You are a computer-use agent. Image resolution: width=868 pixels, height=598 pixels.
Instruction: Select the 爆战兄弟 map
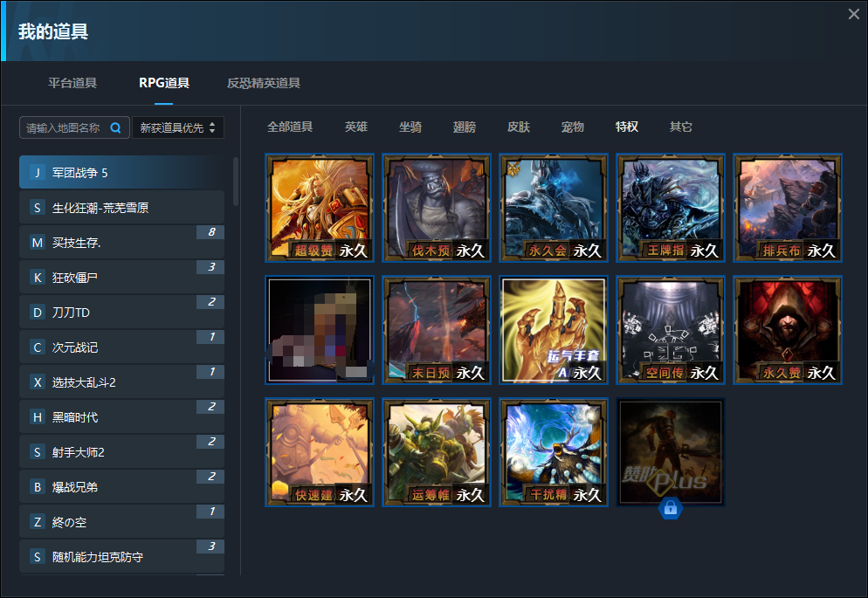pos(121,486)
